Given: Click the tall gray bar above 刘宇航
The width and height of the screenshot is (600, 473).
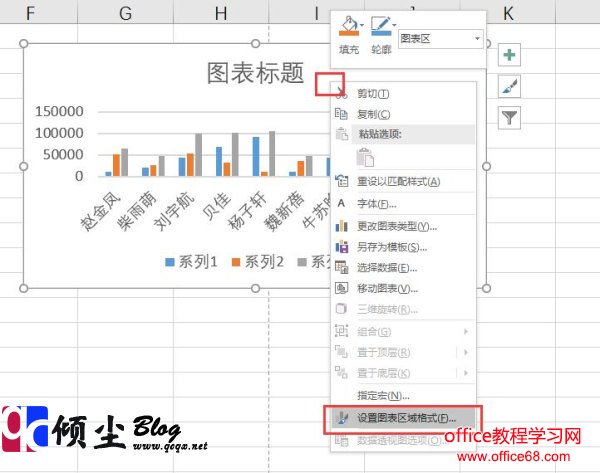Looking at the screenshot, I should pyautogui.click(x=199, y=155).
